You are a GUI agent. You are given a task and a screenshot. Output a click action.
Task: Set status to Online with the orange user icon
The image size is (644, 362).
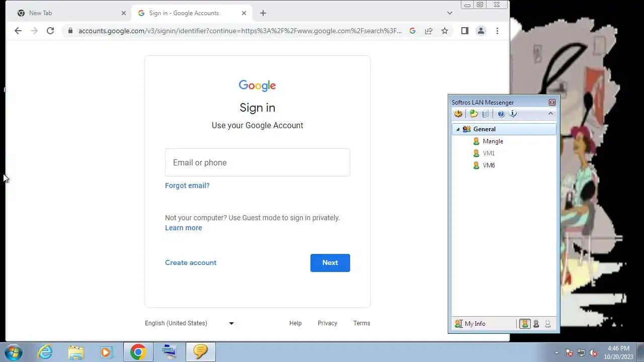[525, 324]
